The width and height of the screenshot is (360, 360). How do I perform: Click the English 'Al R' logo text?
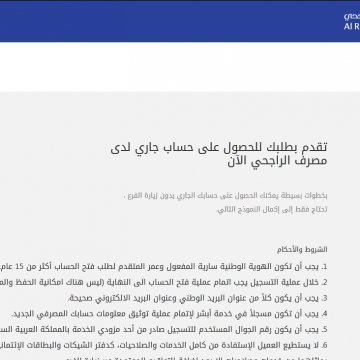point(352,27)
